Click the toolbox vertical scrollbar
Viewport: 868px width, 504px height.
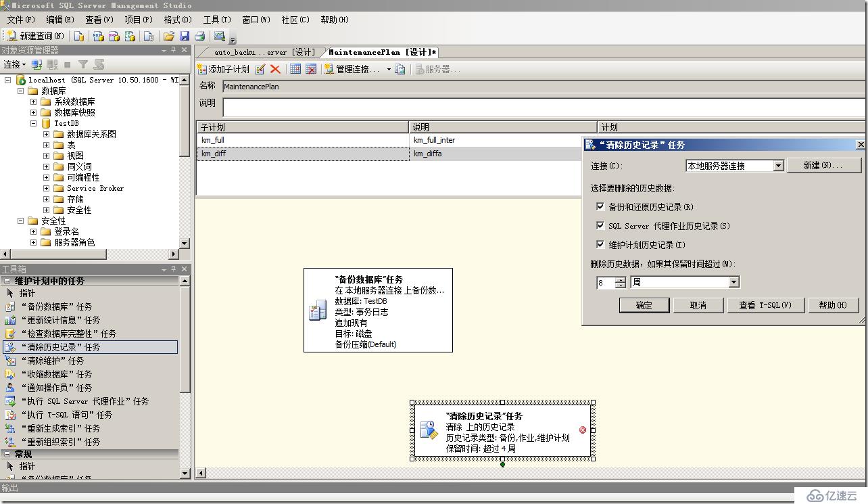(185, 376)
